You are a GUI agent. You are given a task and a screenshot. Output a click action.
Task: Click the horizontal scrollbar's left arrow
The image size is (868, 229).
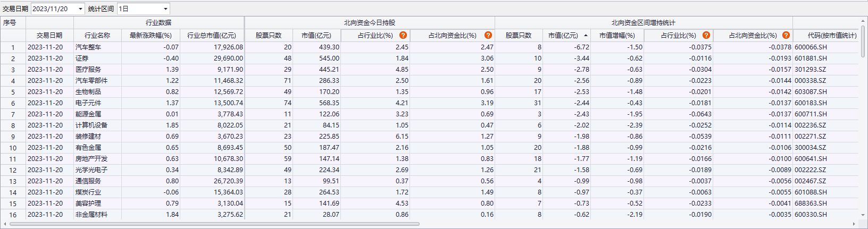5,224
